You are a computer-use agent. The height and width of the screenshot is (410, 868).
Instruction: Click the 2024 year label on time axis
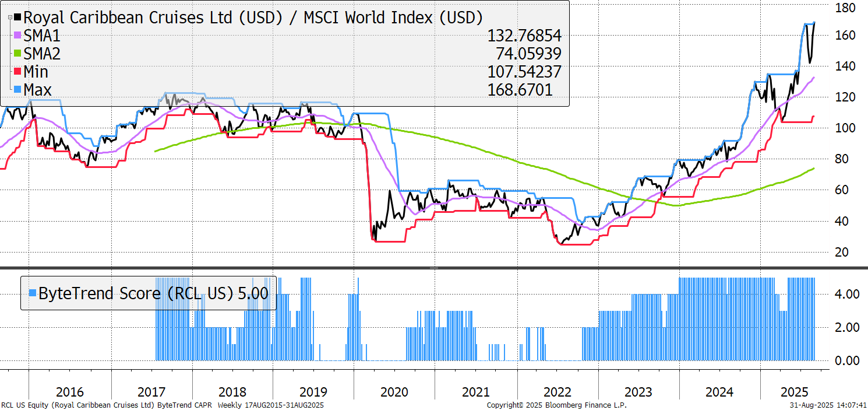pos(719,393)
